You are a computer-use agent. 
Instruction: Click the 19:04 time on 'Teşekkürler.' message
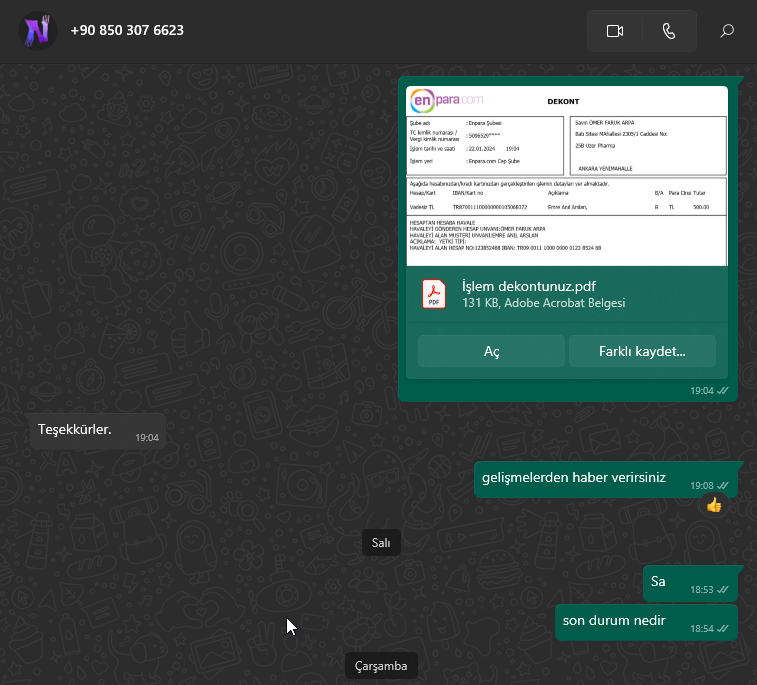(147, 437)
